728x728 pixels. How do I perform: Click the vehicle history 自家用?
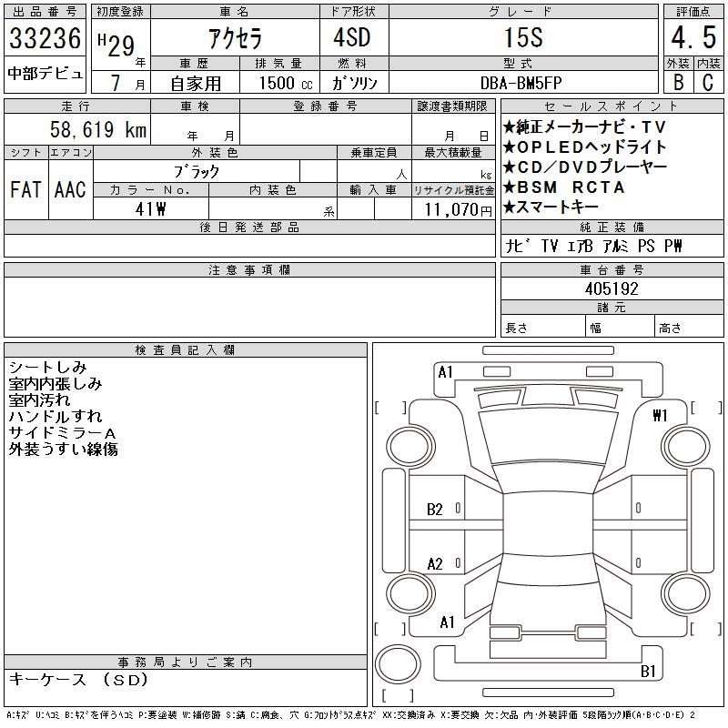pos(196,84)
